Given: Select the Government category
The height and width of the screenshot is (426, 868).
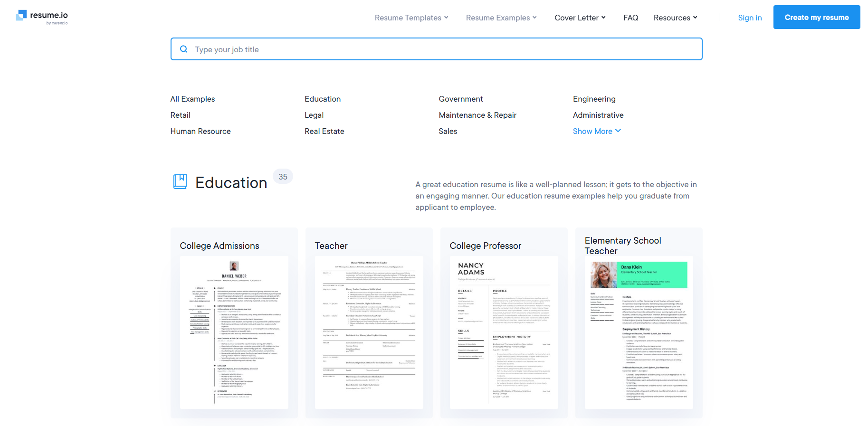Looking at the screenshot, I should coord(461,99).
